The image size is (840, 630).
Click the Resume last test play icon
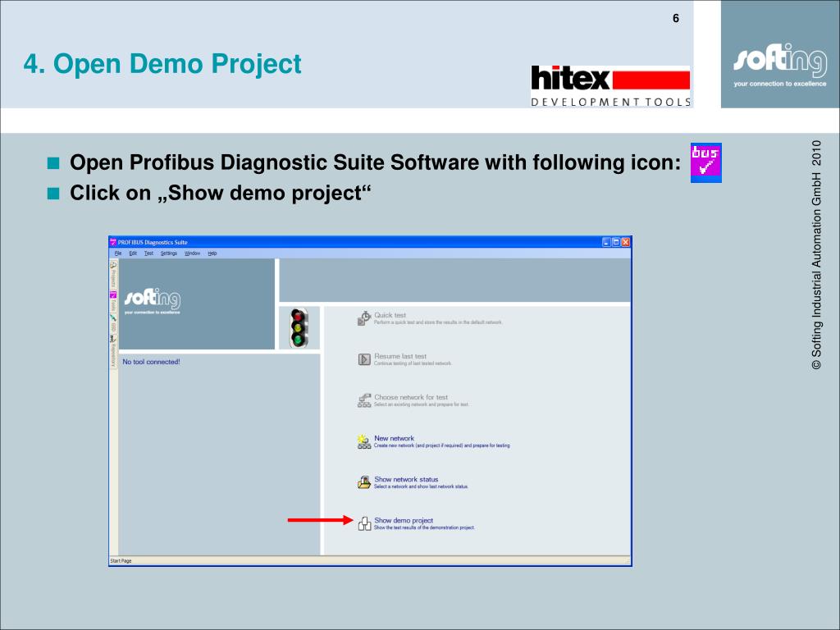click(x=364, y=359)
